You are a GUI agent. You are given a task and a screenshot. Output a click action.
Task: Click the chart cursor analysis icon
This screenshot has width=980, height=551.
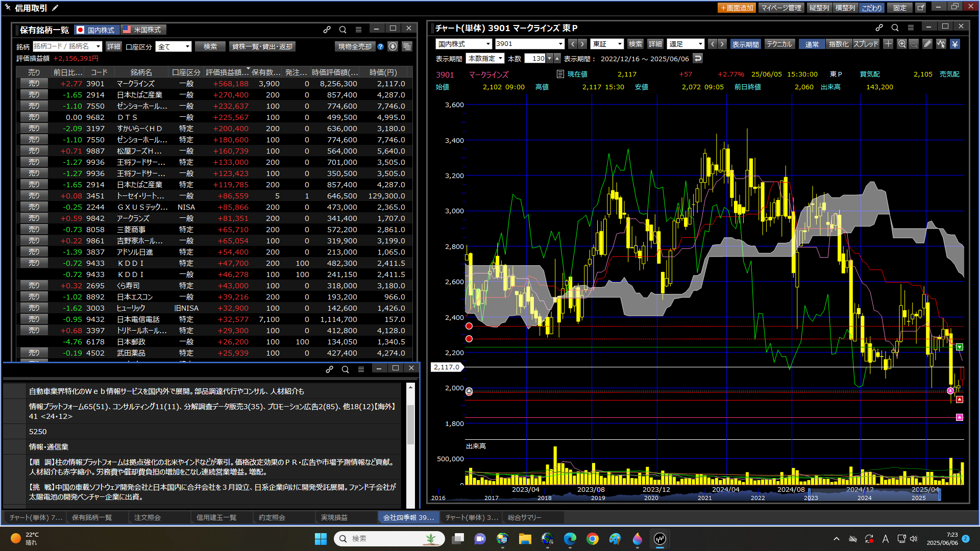point(941,44)
